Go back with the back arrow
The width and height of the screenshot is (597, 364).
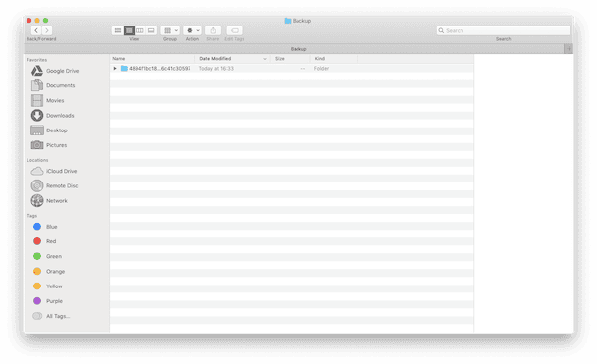tap(36, 30)
